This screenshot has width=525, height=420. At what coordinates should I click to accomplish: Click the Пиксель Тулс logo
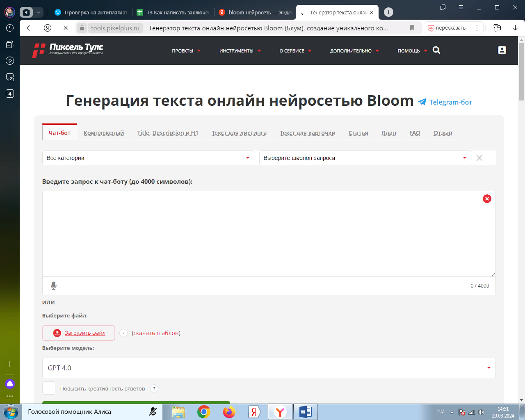pyautogui.click(x=68, y=50)
